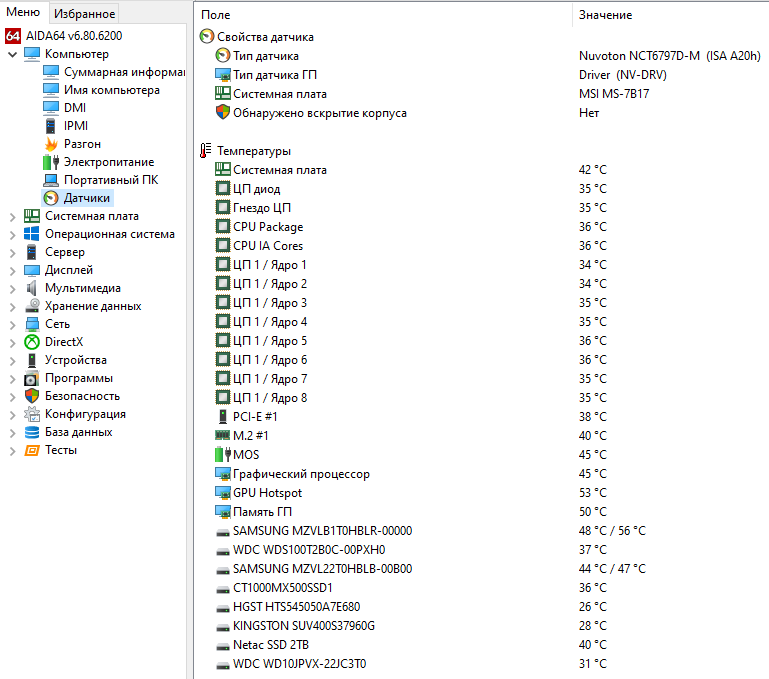769x679 pixels.
Task: Select the ЦП 1 / Ядро 1 row
Action: (481, 265)
